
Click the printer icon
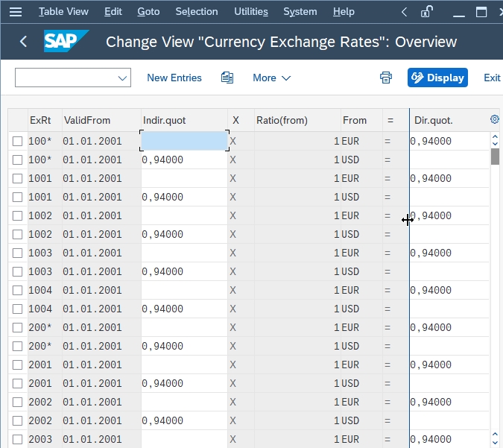[386, 78]
